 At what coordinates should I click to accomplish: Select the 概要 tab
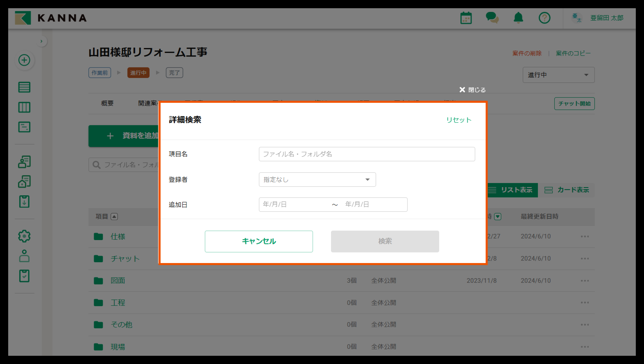[107, 103]
